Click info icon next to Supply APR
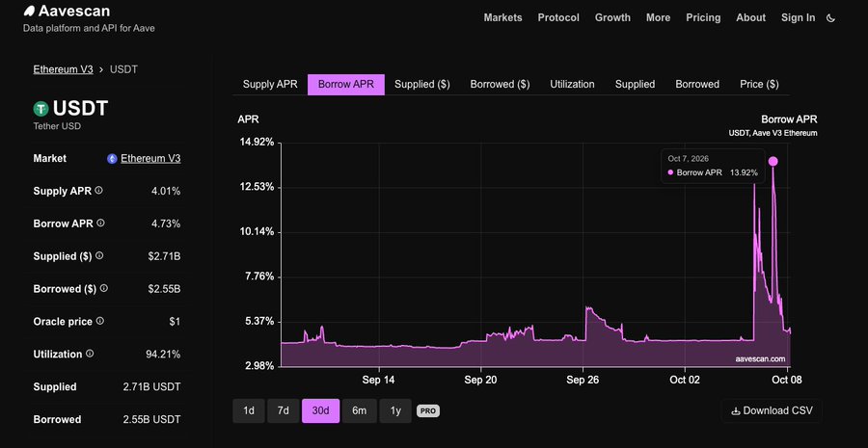The height and width of the screenshot is (448, 868). (x=98, y=190)
